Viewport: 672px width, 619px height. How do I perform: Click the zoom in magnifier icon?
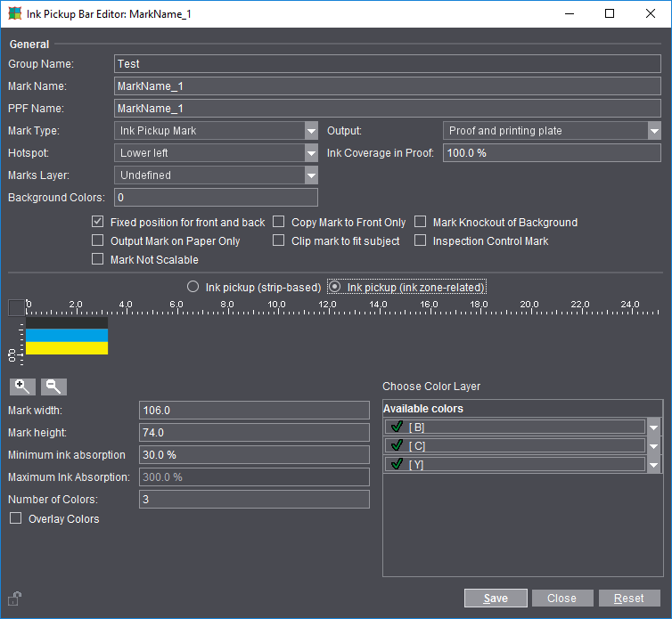click(x=22, y=387)
